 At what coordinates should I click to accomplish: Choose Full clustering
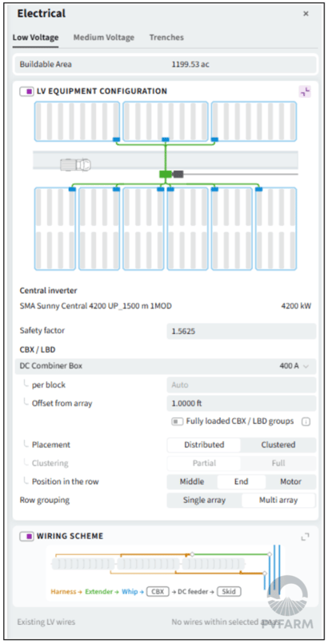(x=278, y=463)
